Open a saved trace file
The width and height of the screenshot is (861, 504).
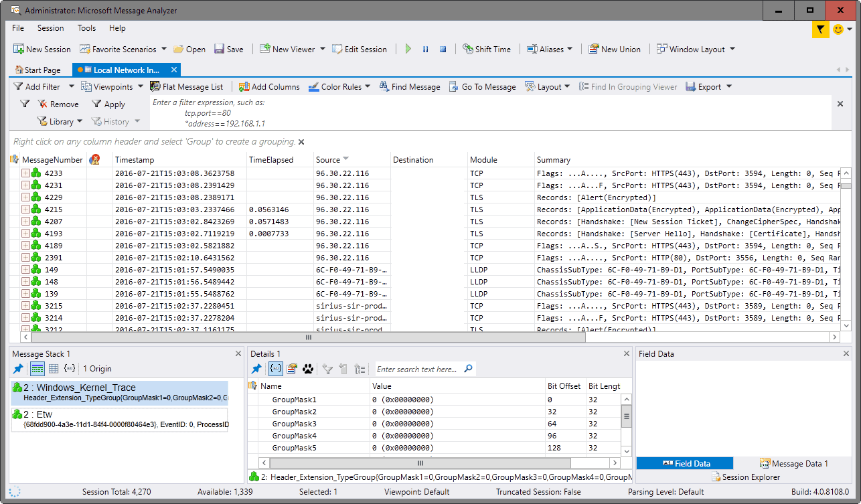[189, 49]
